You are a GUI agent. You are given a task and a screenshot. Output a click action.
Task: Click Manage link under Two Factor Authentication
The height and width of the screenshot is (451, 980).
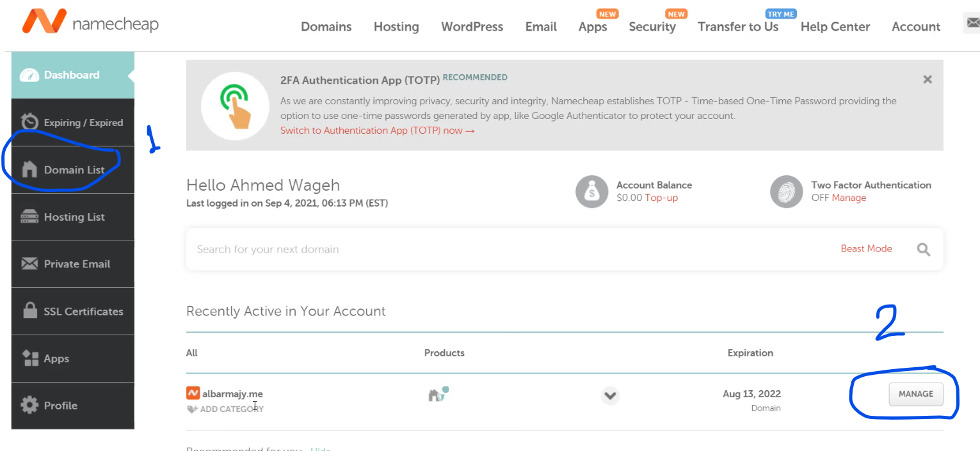pyautogui.click(x=849, y=198)
